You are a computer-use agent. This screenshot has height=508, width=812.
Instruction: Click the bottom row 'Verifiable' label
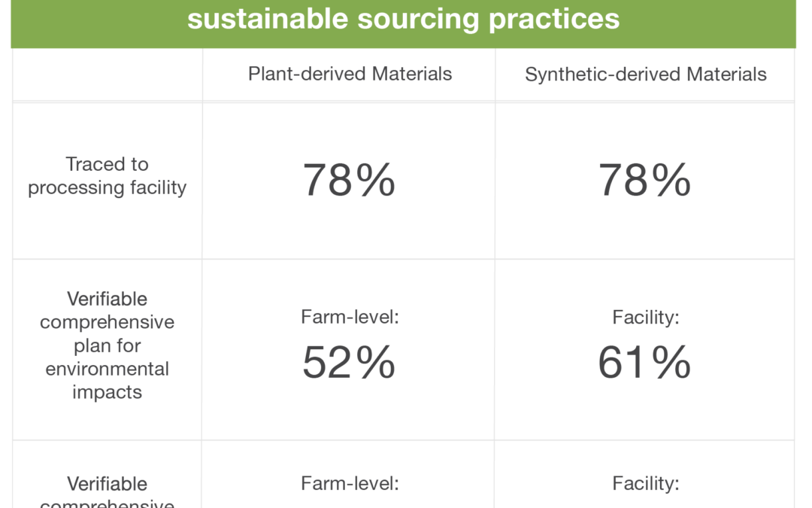click(x=108, y=484)
